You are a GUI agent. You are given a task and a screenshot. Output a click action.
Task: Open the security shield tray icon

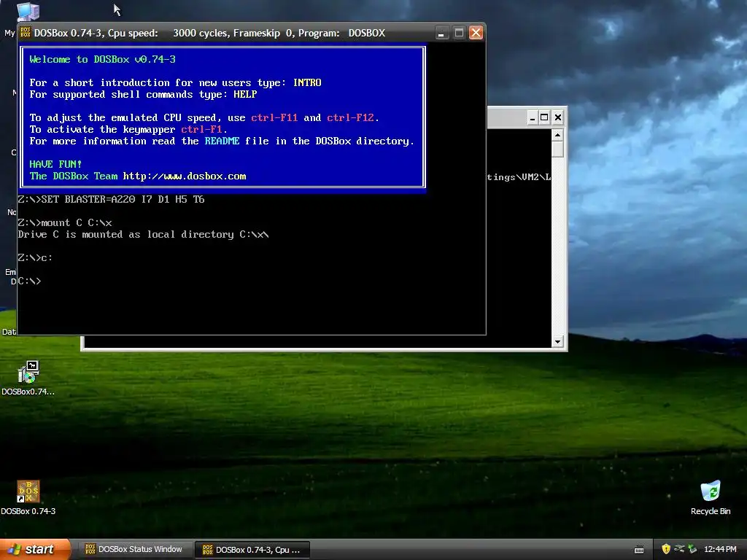pyautogui.click(x=666, y=549)
